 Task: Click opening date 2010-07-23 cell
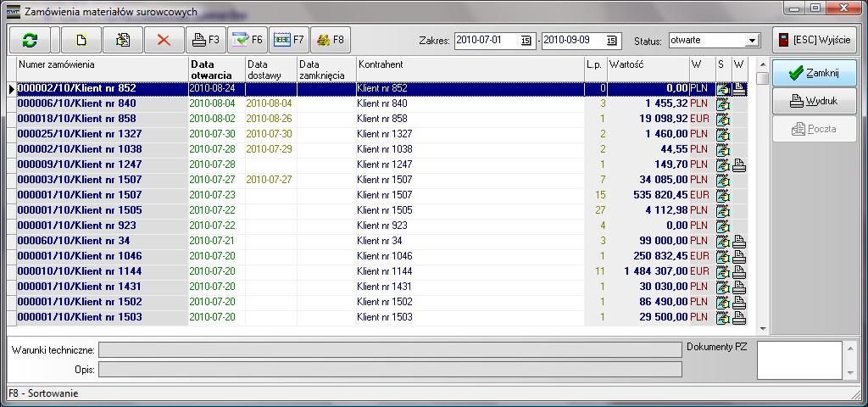click(217, 195)
